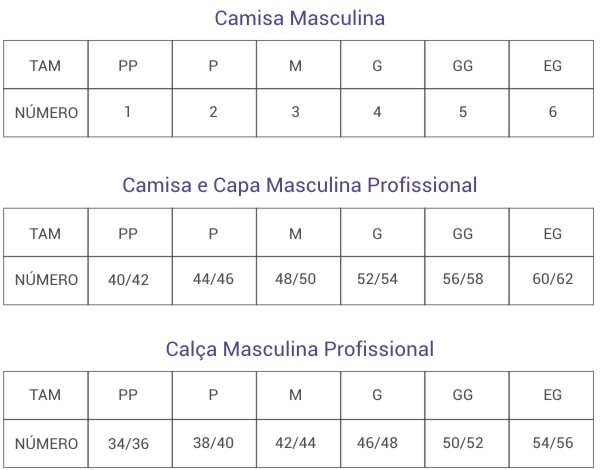Choose the 42/44 pants size cell

(x=295, y=442)
